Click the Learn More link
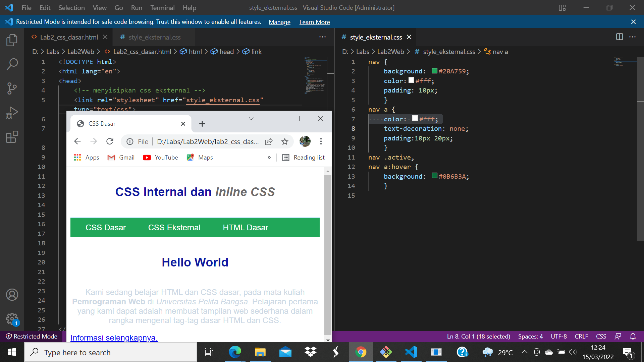The image size is (644, 362). coord(314,22)
